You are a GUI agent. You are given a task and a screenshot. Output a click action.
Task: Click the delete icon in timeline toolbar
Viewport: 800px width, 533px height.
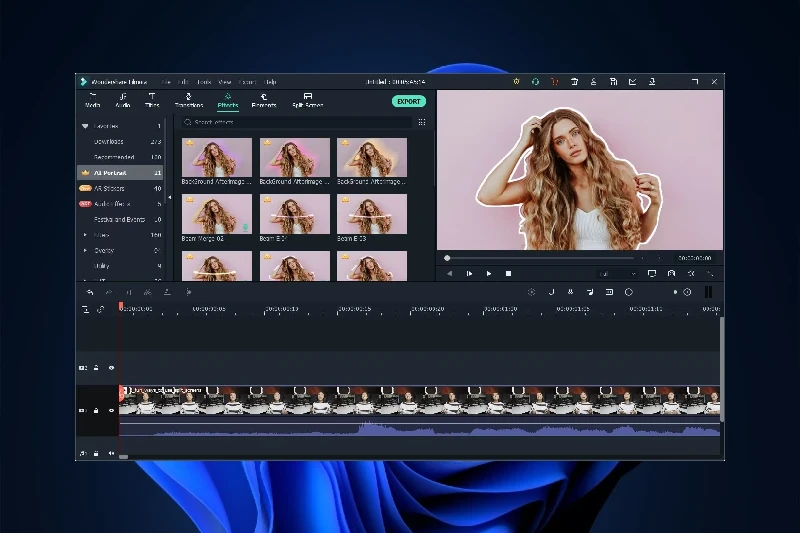pos(129,292)
